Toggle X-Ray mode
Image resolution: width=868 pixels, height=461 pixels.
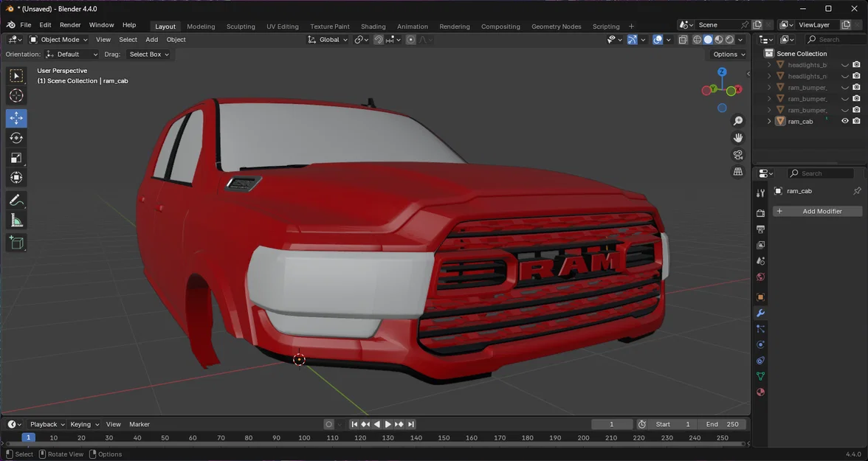(x=683, y=40)
